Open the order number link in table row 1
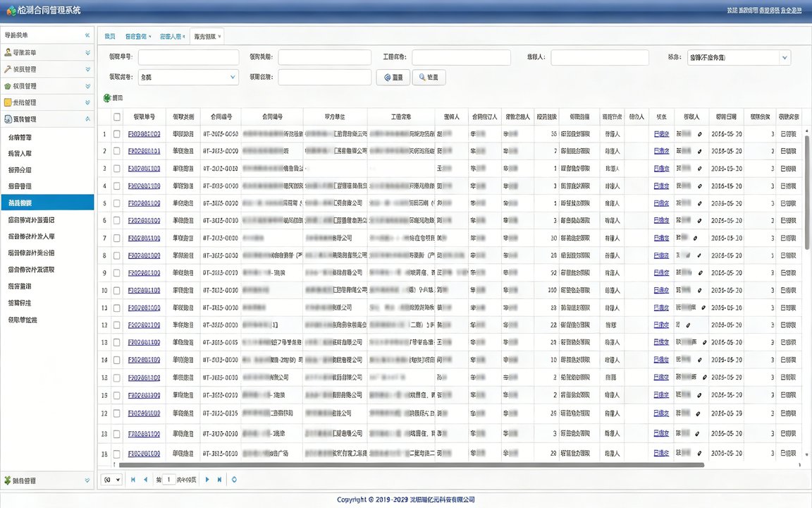 pyautogui.click(x=144, y=134)
